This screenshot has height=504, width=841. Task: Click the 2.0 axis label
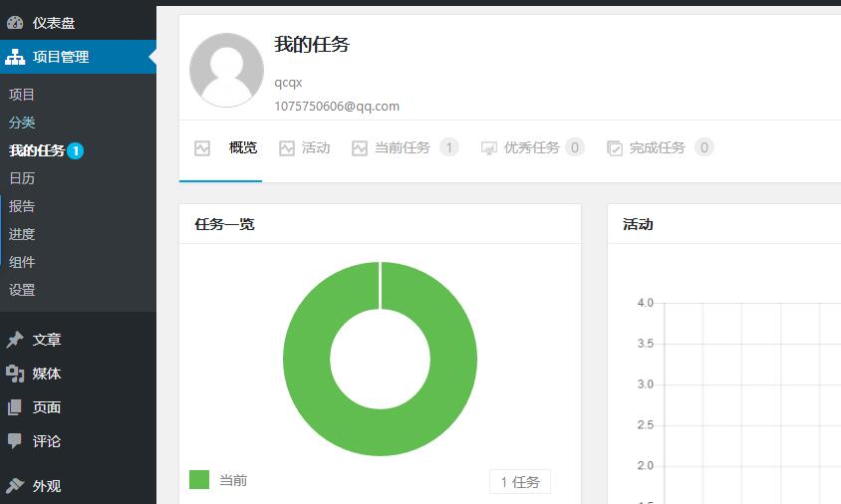[x=646, y=465]
